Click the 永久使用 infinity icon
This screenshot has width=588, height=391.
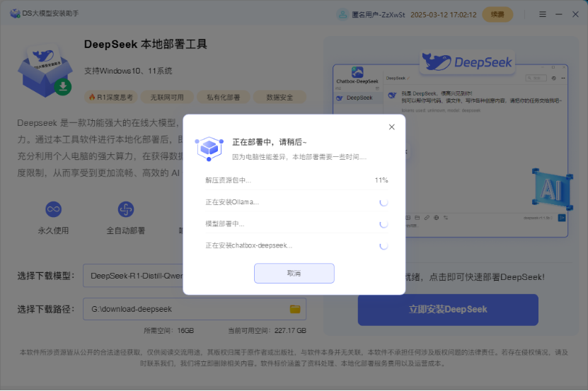click(53, 209)
